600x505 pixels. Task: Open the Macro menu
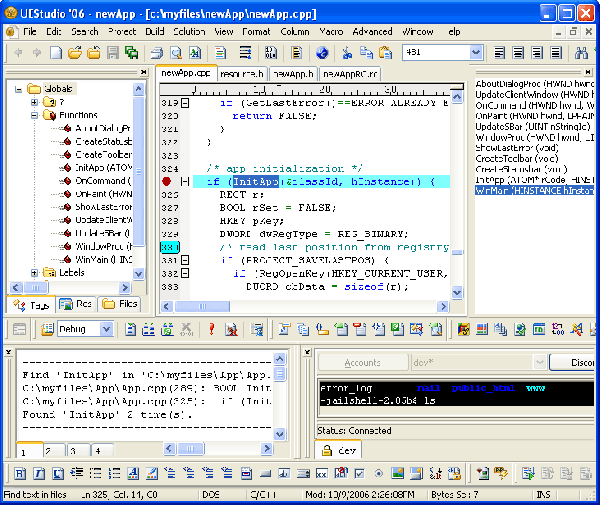pyautogui.click(x=330, y=32)
